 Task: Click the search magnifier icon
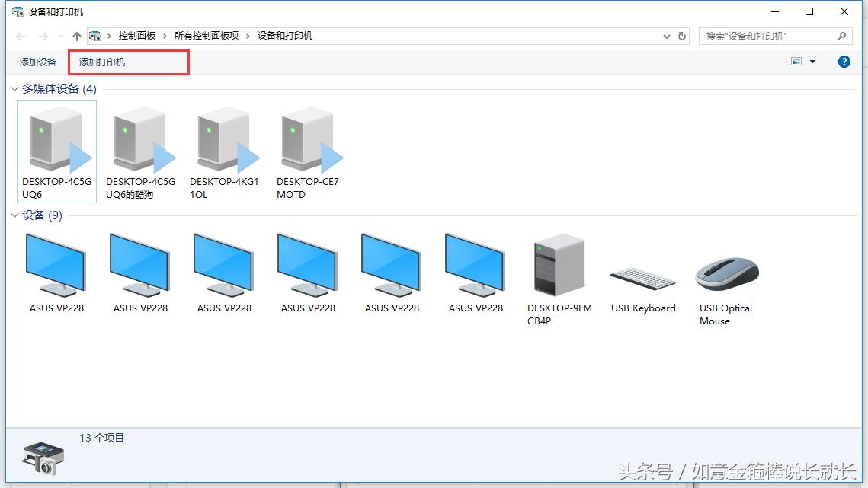coord(841,37)
